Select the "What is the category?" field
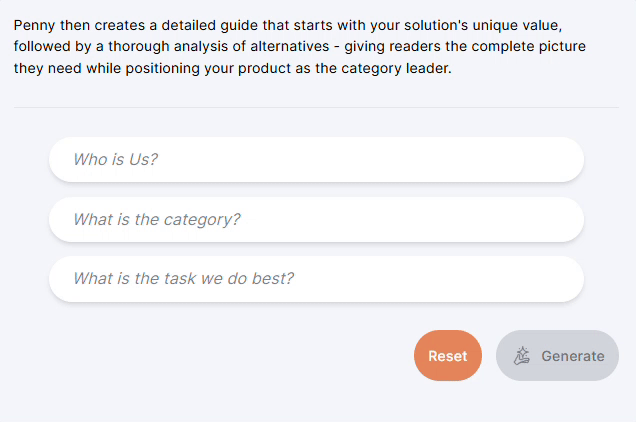 [x=316, y=220]
